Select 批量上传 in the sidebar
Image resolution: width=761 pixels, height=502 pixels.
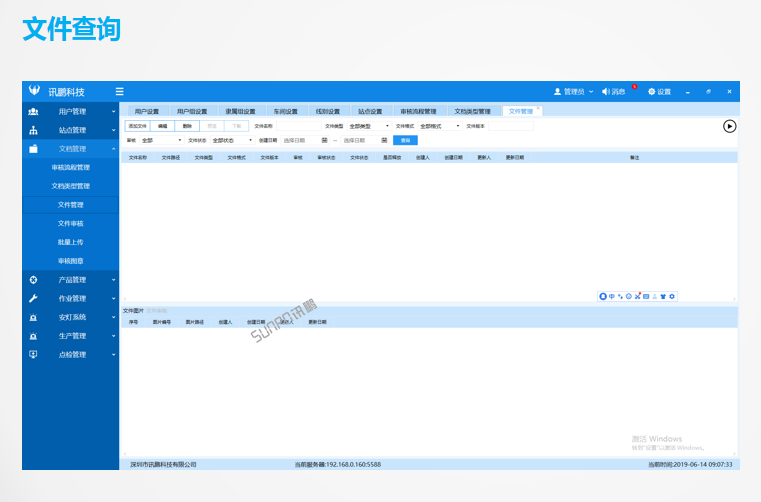click(x=70, y=242)
